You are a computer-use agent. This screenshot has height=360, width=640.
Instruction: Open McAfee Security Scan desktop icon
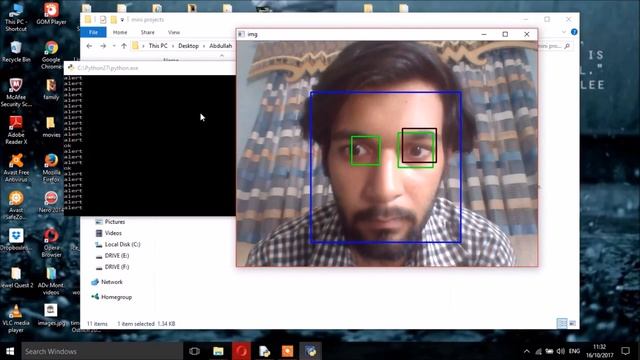click(x=16, y=92)
